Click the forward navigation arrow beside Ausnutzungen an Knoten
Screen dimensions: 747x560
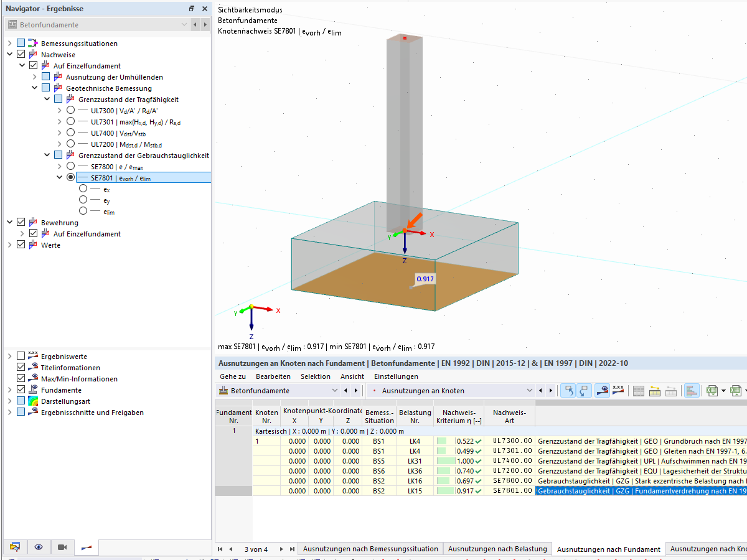coord(551,391)
